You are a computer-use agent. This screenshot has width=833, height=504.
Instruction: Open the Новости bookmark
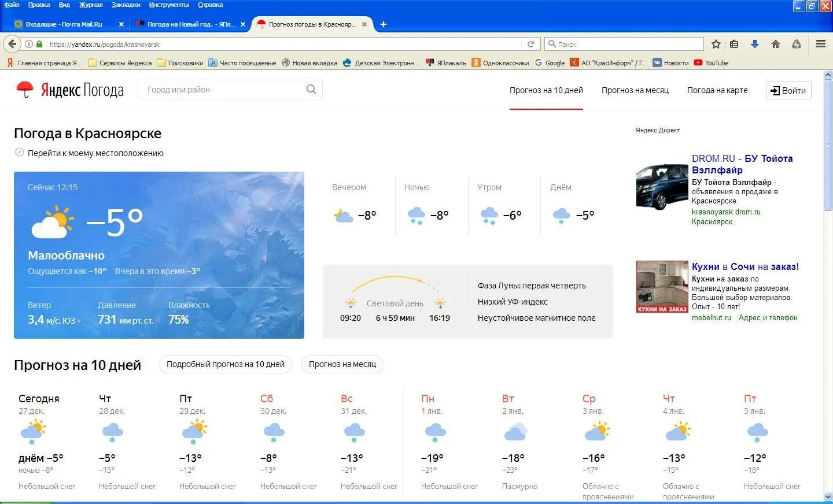click(670, 63)
